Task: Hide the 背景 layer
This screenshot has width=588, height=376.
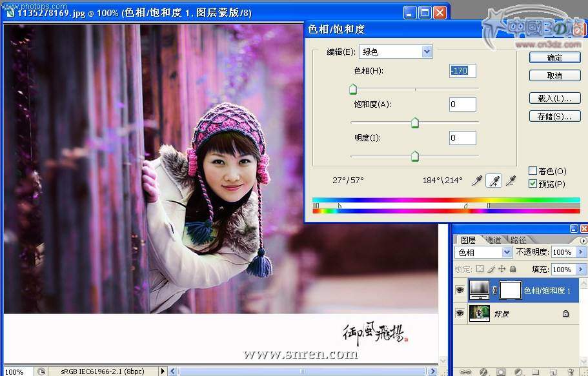Action: [460, 313]
